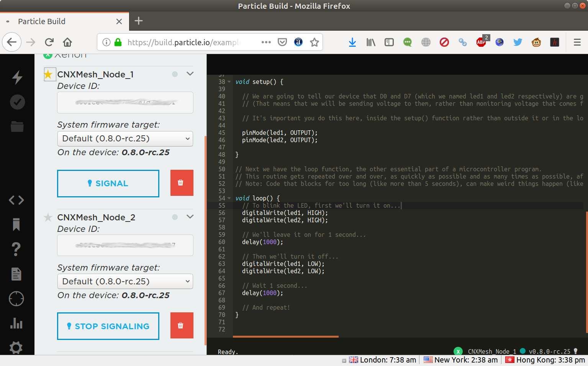Viewport: 588px width, 366px height.
Task: Click the status bar signal bulb icon
Action: pyautogui.click(x=575, y=351)
